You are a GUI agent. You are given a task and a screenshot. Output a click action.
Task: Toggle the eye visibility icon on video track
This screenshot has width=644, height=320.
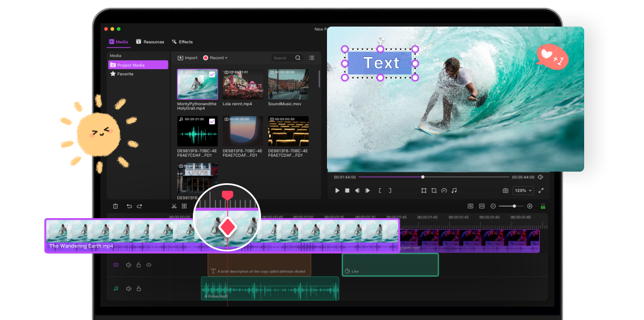(149, 265)
